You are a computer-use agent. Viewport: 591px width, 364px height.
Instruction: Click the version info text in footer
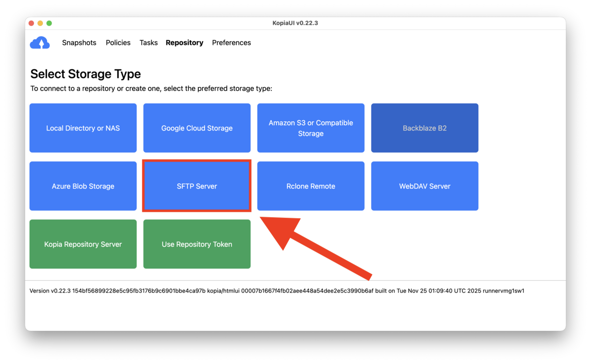[277, 291]
